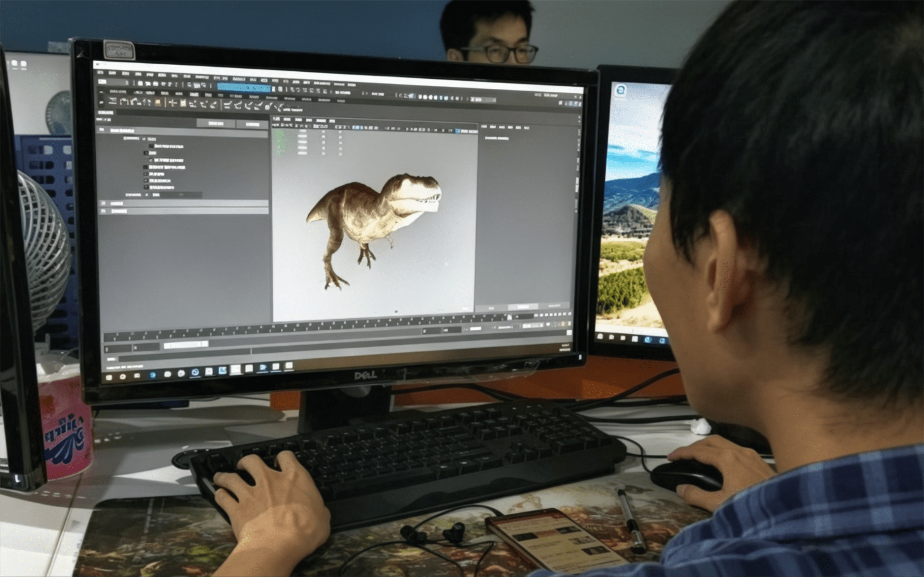Click the taskbar search icon on main monitor
This screenshot has height=577, width=924.
[123, 377]
